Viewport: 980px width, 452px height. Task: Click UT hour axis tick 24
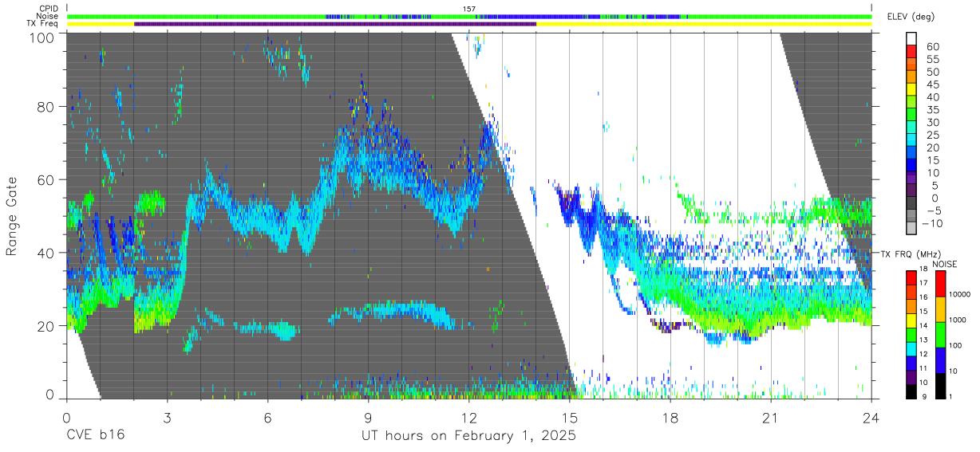pyautogui.click(x=871, y=418)
